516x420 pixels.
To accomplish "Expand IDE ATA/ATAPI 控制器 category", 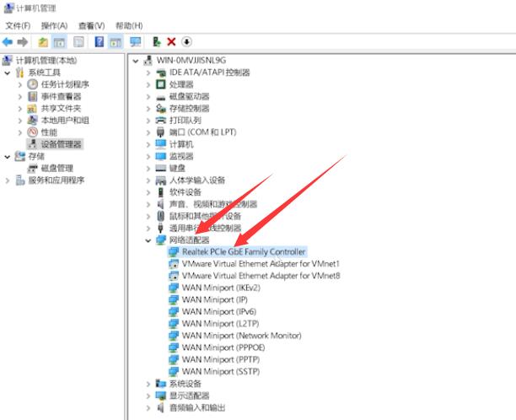I will click(148, 73).
